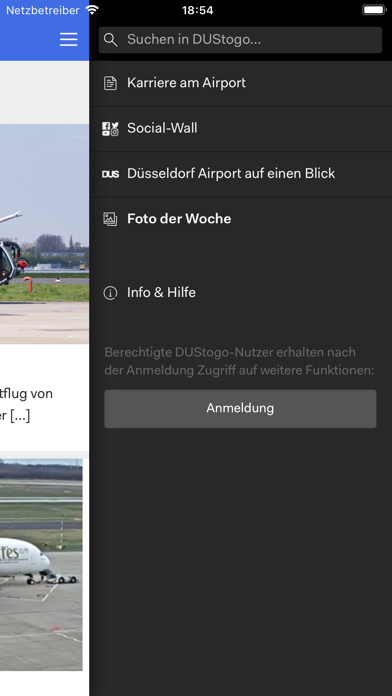
Task: Tap the battery indicator in status bar
Action: click(x=374, y=10)
